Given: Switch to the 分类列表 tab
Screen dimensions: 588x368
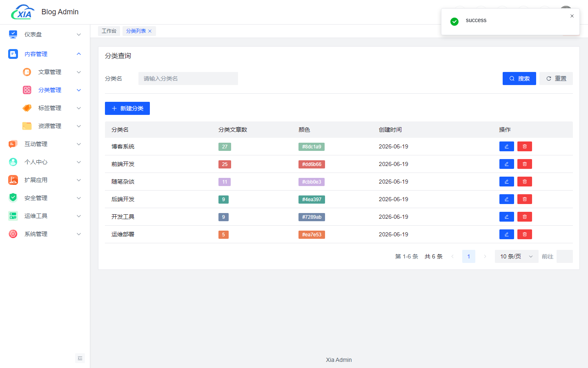Looking at the screenshot, I should (136, 31).
